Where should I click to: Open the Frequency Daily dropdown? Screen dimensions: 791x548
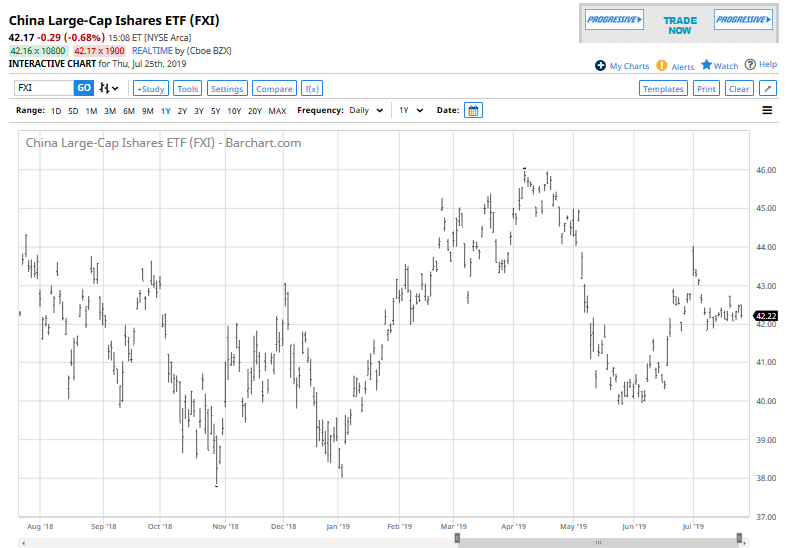tap(366, 111)
